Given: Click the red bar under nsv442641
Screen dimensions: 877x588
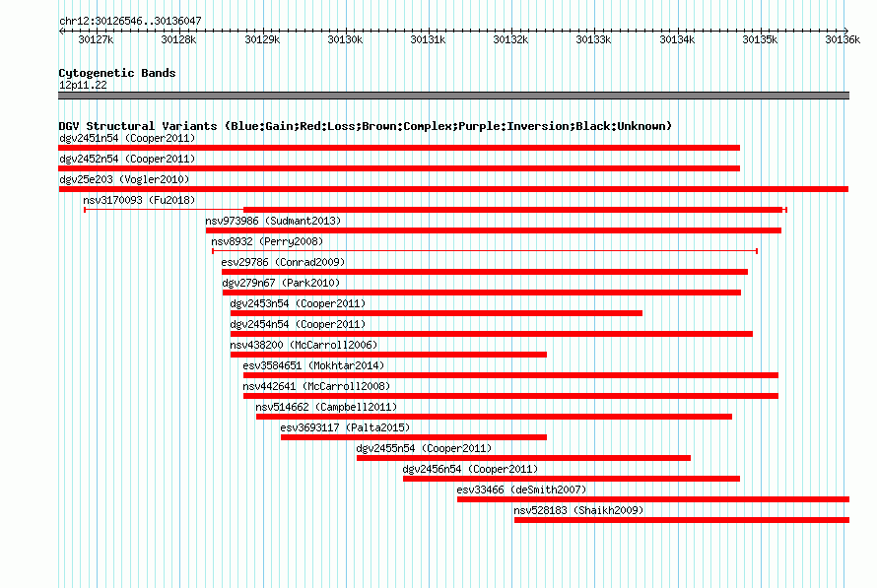Looking at the screenshot, I should tap(510, 396).
